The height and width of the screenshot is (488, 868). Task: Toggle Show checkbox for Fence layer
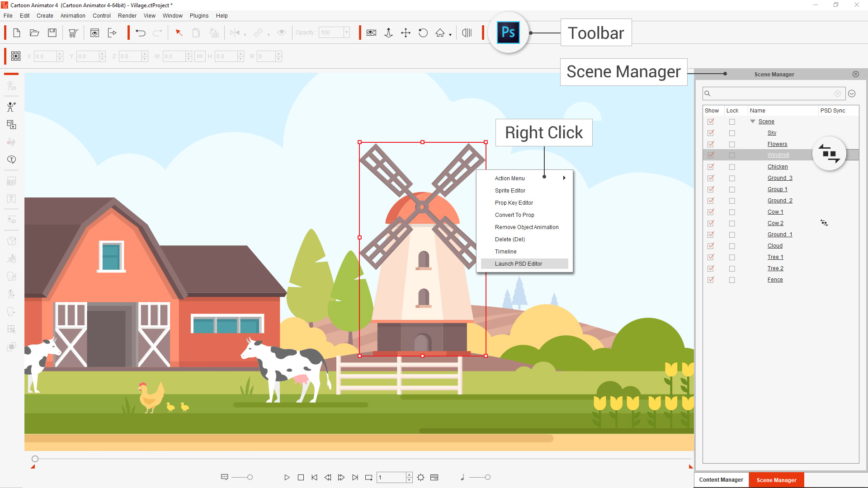[x=711, y=280]
